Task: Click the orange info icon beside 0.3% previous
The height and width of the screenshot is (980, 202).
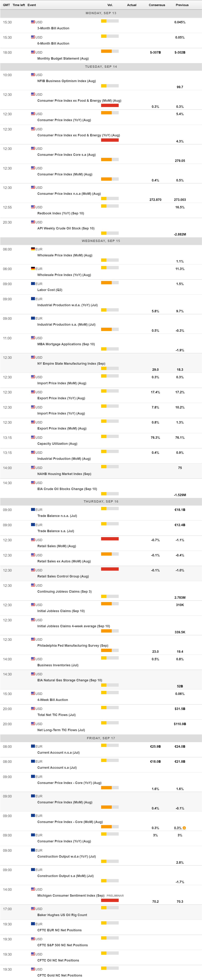Action: 184,828
